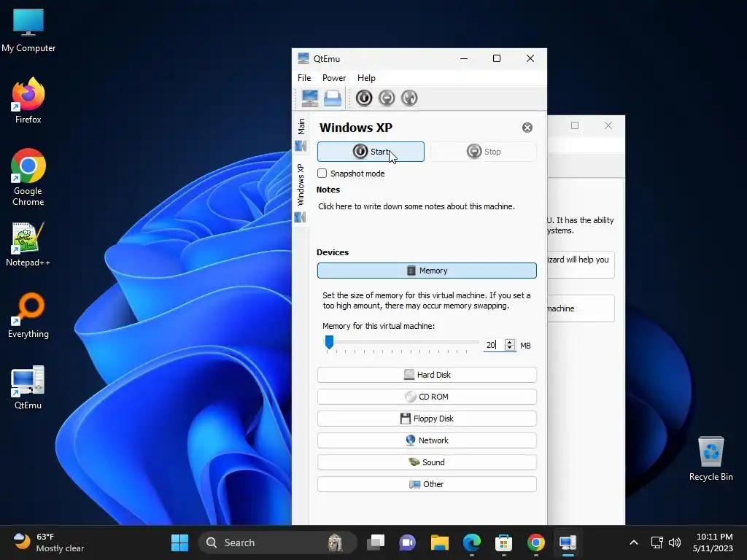Click the toolbar stop machine icon
Image resolution: width=747 pixels, height=560 pixels.
(x=387, y=98)
